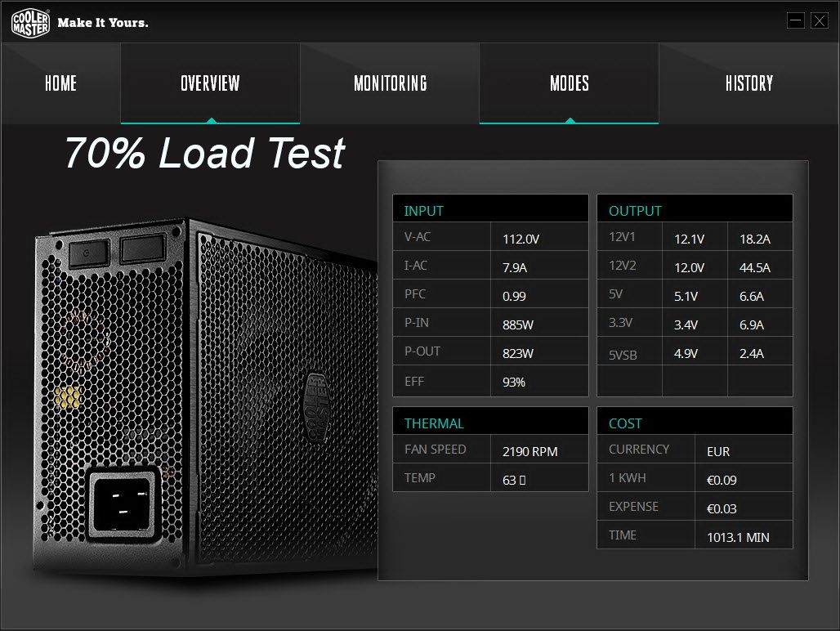840x631 pixels.
Task: Click the power supply unit image
Action: [206, 396]
